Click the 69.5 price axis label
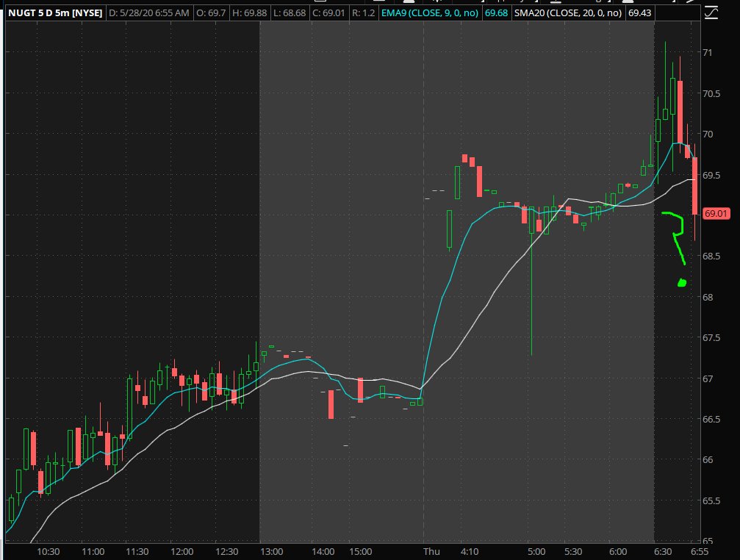 pos(711,175)
